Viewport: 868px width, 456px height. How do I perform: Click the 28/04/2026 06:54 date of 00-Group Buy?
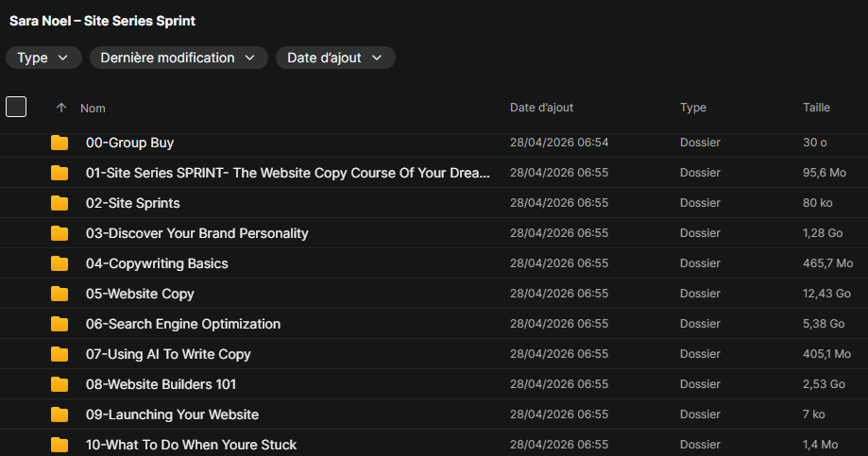click(559, 143)
